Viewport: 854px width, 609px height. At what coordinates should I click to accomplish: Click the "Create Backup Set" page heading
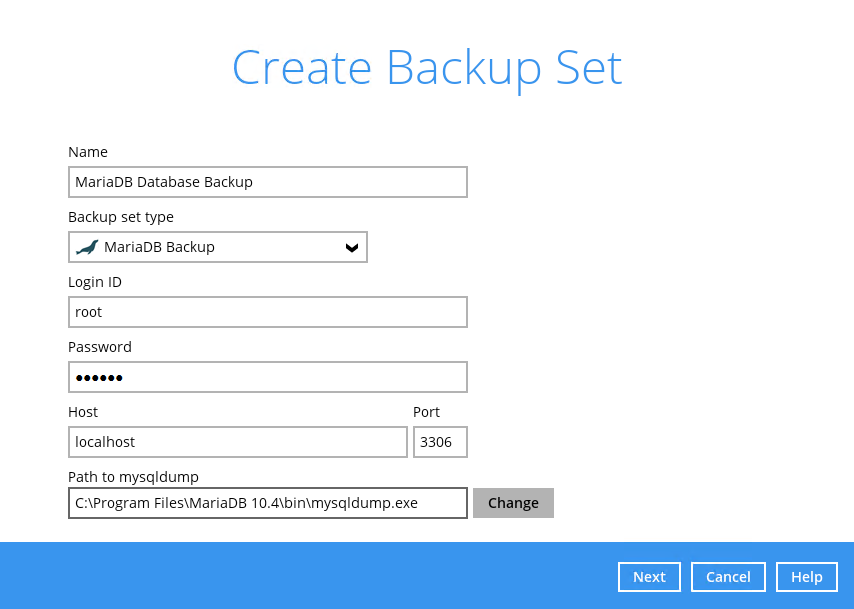click(427, 68)
